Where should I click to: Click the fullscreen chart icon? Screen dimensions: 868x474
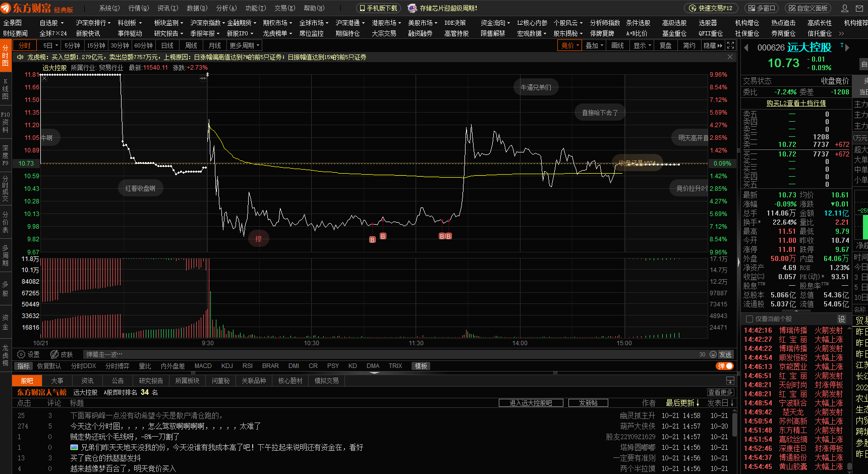[730, 45]
